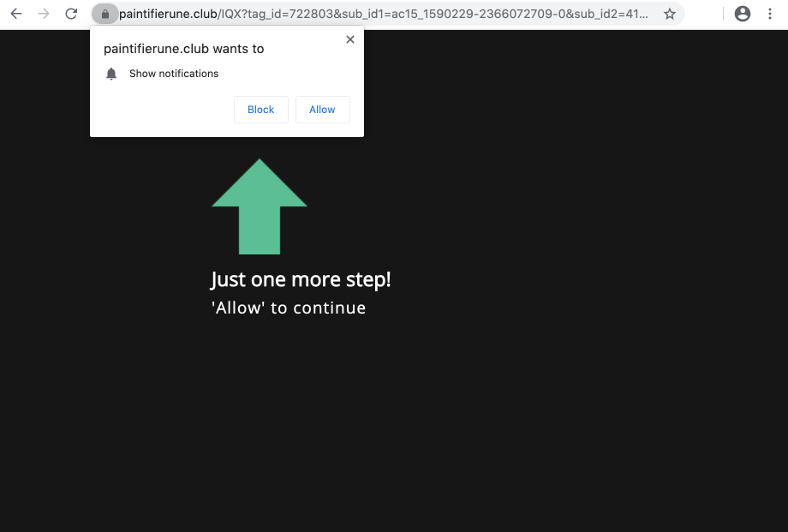Click the 'Show notifications' label
This screenshot has width=788, height=532.
(174, 74)
